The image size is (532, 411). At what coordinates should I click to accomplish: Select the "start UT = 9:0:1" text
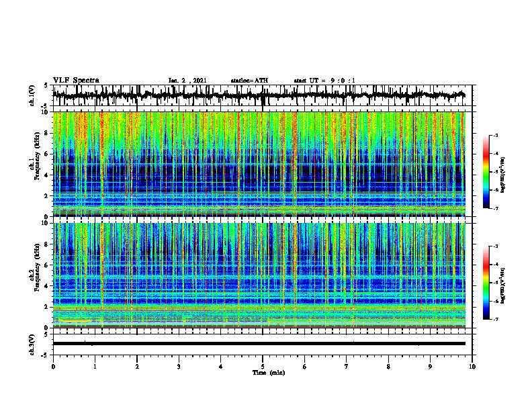click(324, 81)
